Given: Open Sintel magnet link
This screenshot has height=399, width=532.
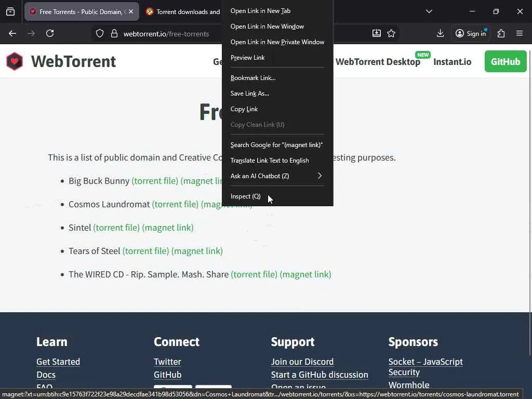Looking at the screenshot, I should 168,228.
